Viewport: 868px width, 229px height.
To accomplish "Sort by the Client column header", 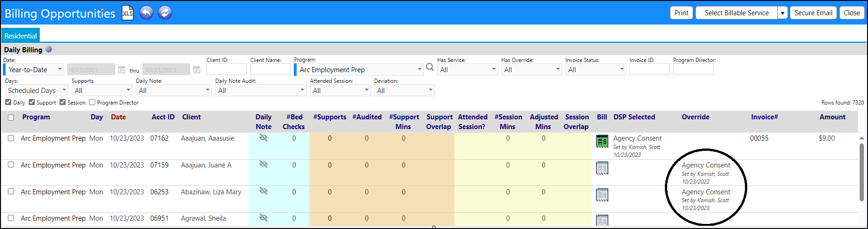I will pos(192,117).
